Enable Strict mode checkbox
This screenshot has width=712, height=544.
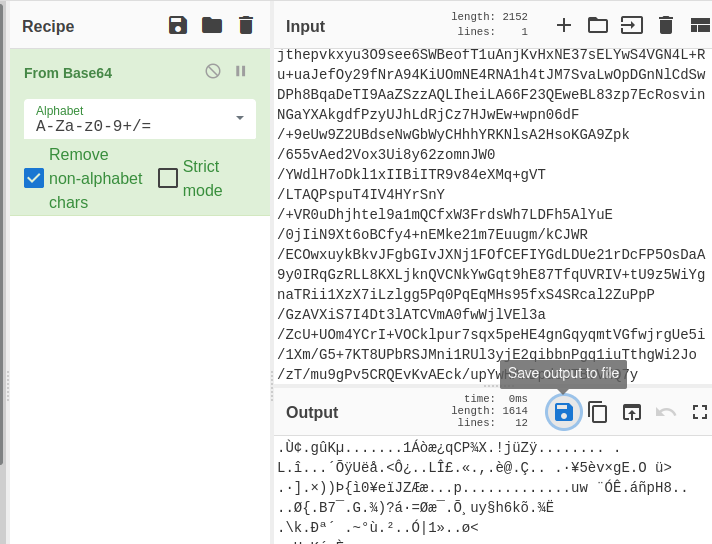168,178
